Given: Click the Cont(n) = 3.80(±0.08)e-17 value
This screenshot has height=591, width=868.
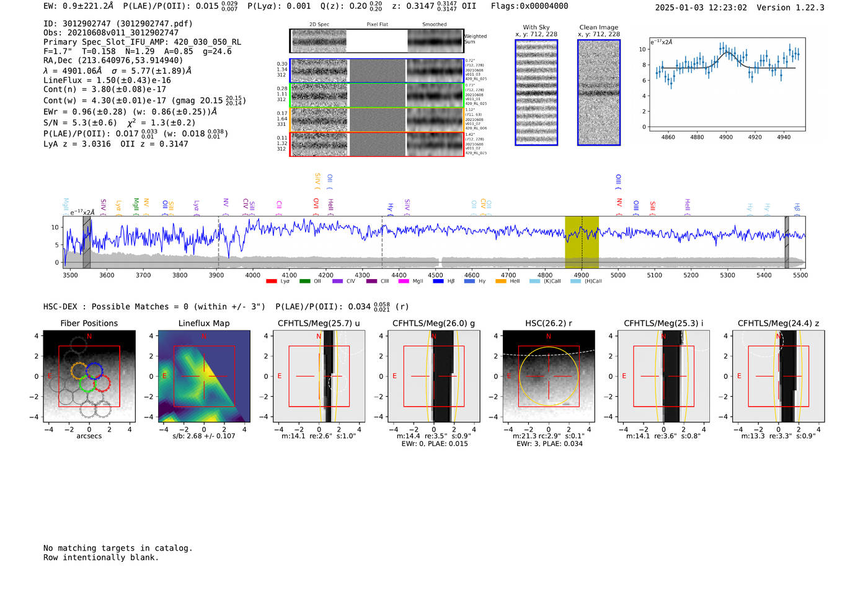Looking at the screenshot, I should pyautogui.click(x=105, y=89).
